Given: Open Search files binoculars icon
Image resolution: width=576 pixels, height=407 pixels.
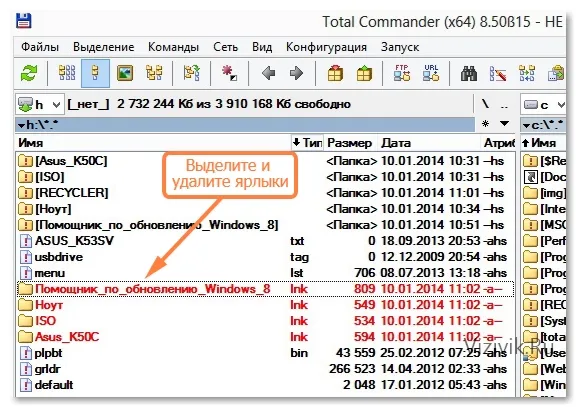Looking at the screenshot, I should [469, 74].
